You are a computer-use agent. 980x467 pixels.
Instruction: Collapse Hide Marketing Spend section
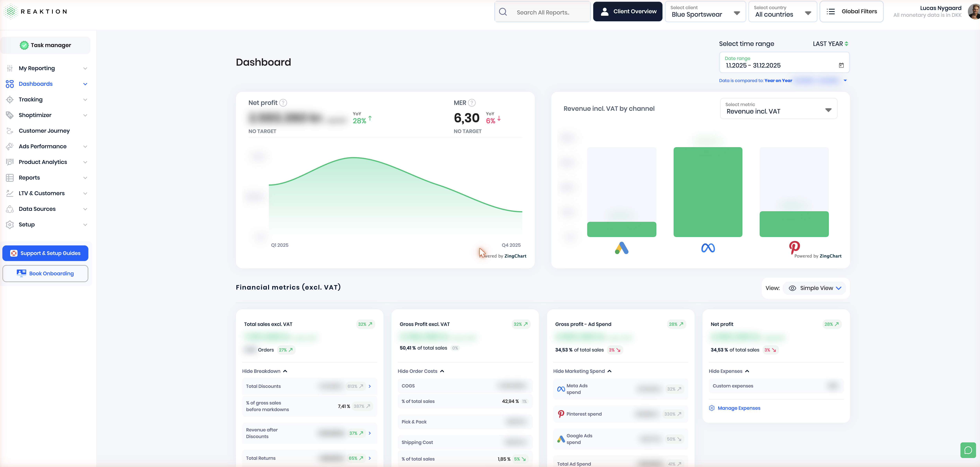coord(582,371)
